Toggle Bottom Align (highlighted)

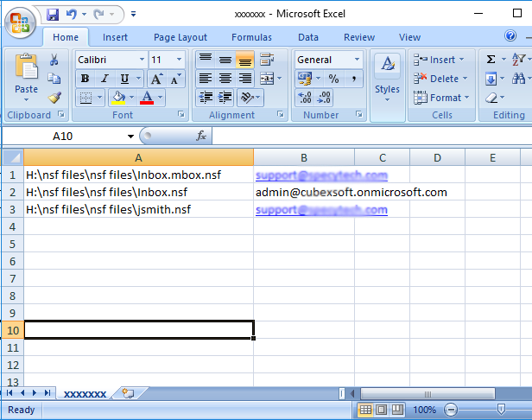(x=244, y=60)
